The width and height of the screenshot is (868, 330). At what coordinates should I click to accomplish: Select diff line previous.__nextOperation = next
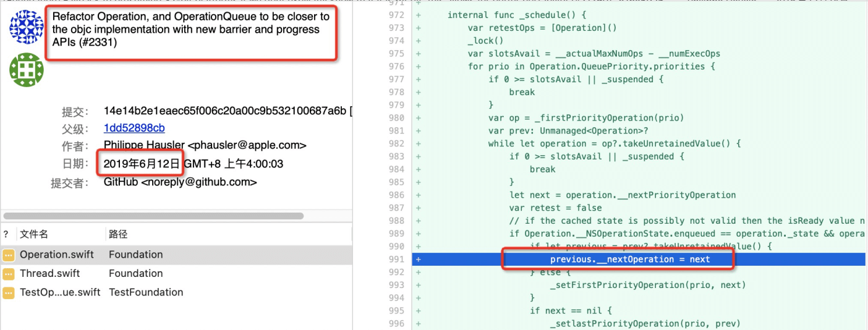(x=629, y=260)
